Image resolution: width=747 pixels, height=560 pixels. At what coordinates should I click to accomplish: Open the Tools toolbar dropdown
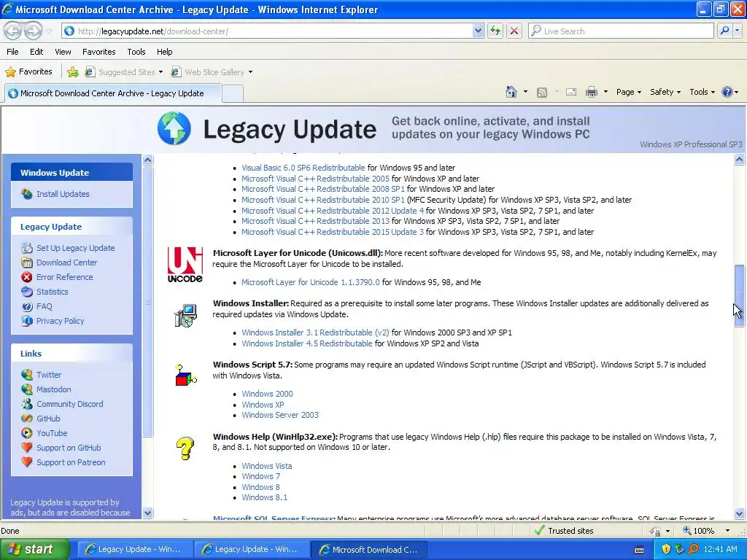click(x=702, y=92)
